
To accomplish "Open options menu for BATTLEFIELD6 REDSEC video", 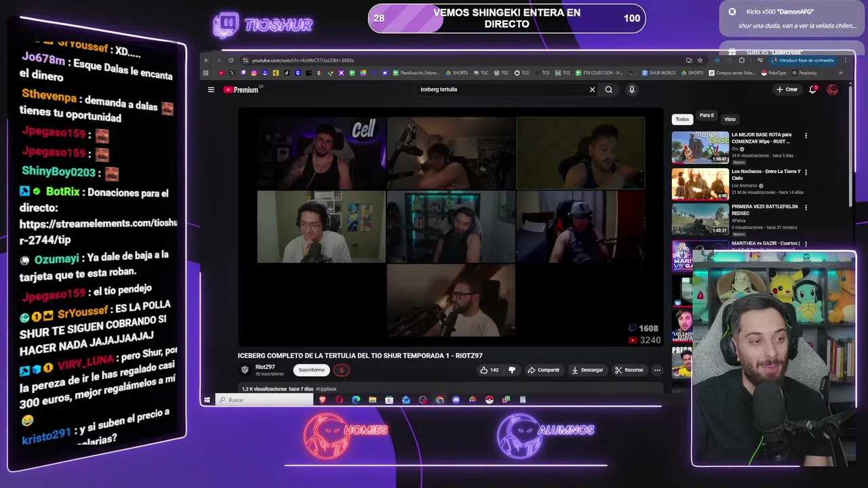I will point(806,207).
